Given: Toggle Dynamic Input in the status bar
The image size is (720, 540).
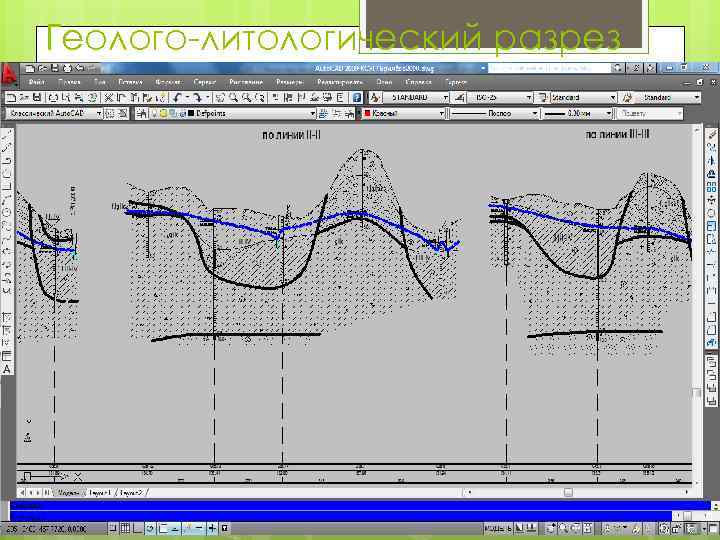Looking at the screenshot, I should [x=200, y=529].
